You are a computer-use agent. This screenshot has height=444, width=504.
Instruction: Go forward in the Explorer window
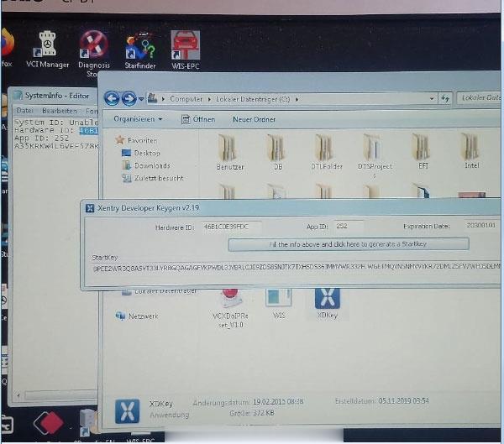point(129,98)
